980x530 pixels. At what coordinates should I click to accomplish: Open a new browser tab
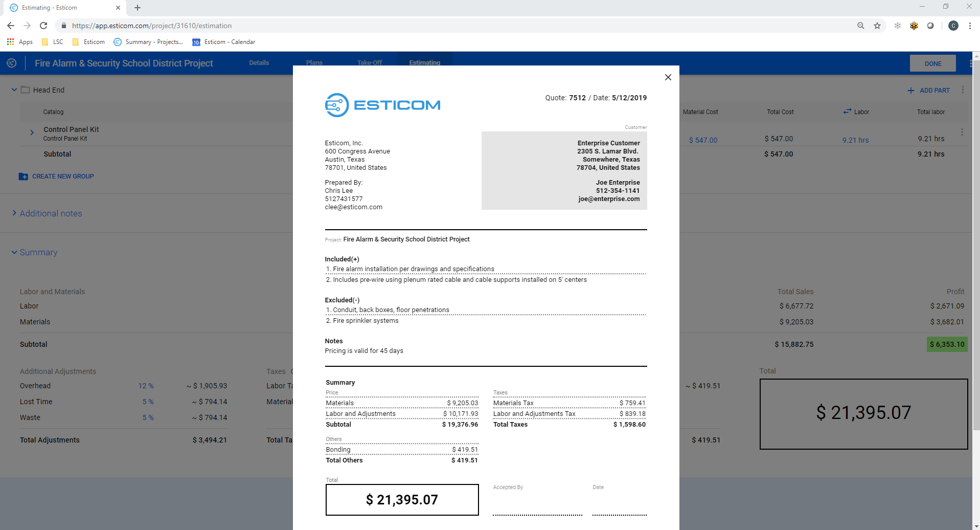(x=138, y=8)
